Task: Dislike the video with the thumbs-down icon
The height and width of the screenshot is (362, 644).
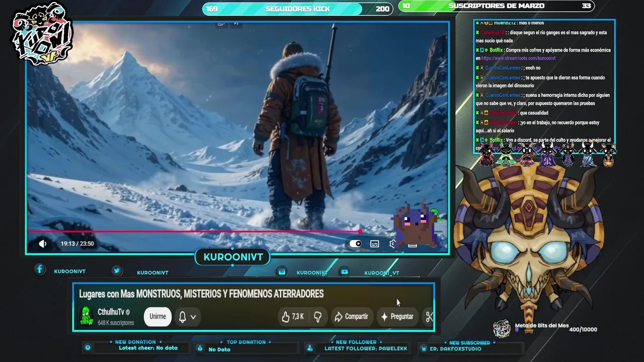Action: pos(317,317)
